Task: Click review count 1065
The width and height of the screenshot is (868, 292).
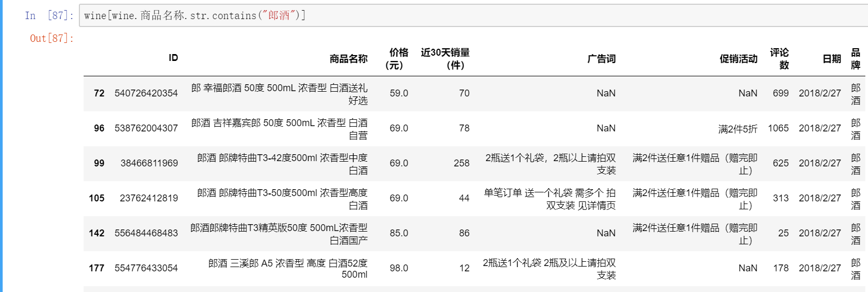Action: pos(778,128)
